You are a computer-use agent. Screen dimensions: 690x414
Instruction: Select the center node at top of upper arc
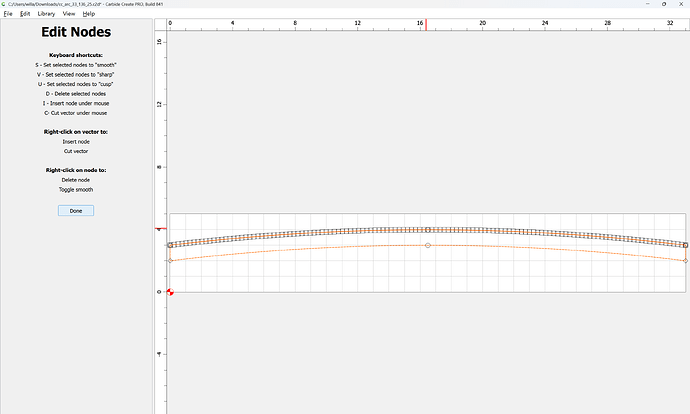pos(428,229)
